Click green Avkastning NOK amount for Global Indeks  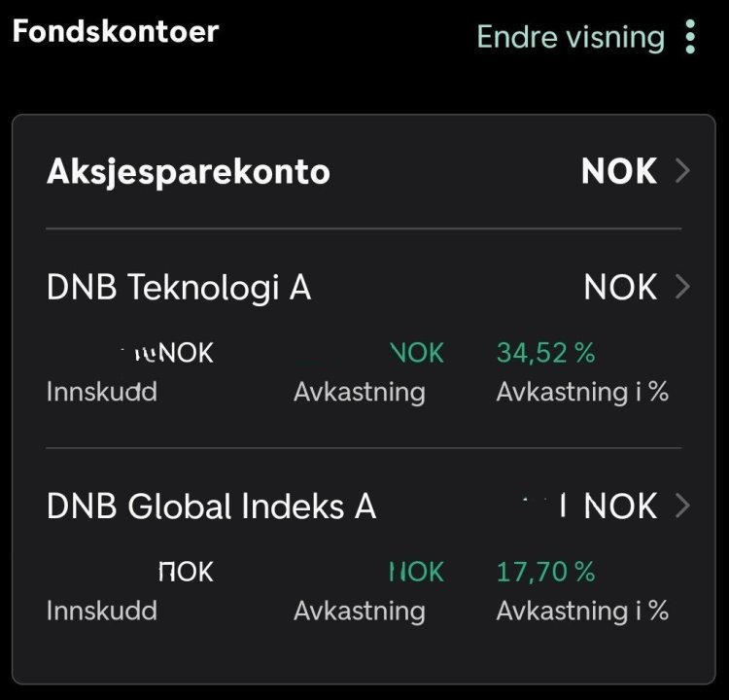pos(417,572)
